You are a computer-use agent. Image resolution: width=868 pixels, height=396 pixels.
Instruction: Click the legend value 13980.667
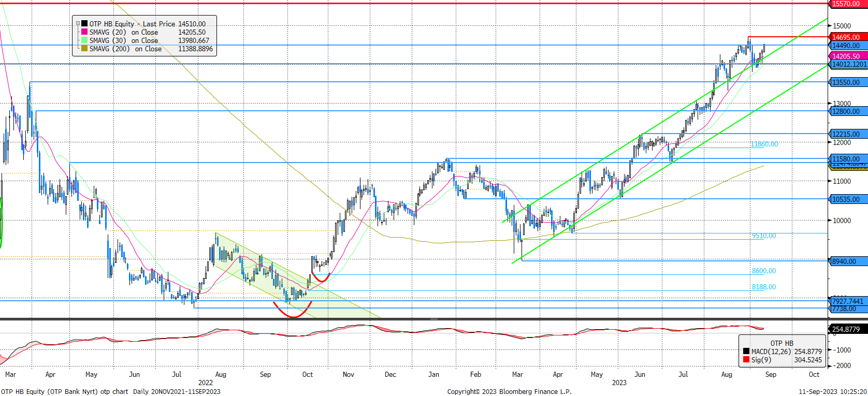click(x=194, y=40)
